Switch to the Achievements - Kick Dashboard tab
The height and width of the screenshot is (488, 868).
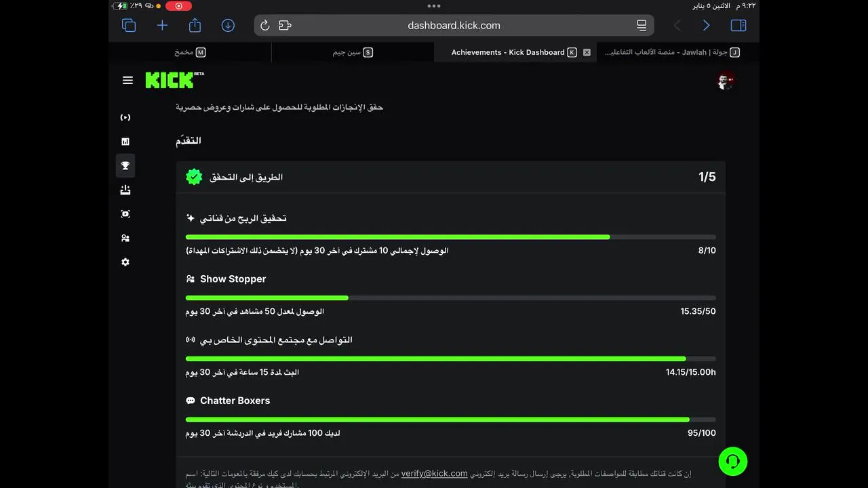(x=515, y=52)
